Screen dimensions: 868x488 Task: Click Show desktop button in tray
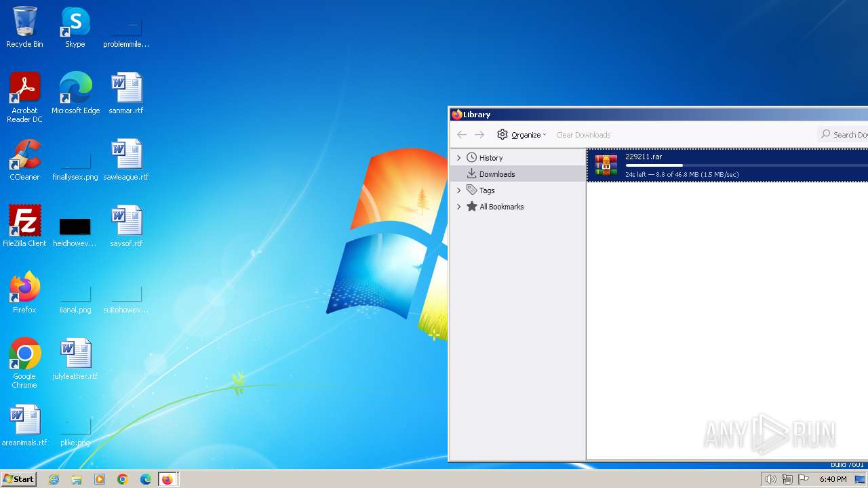pos(860,479)
